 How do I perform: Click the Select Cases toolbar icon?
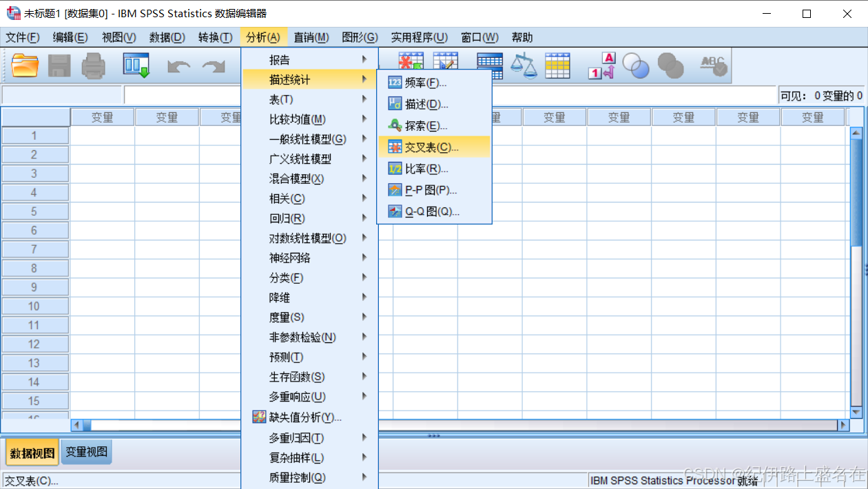[x=557, y=66]
